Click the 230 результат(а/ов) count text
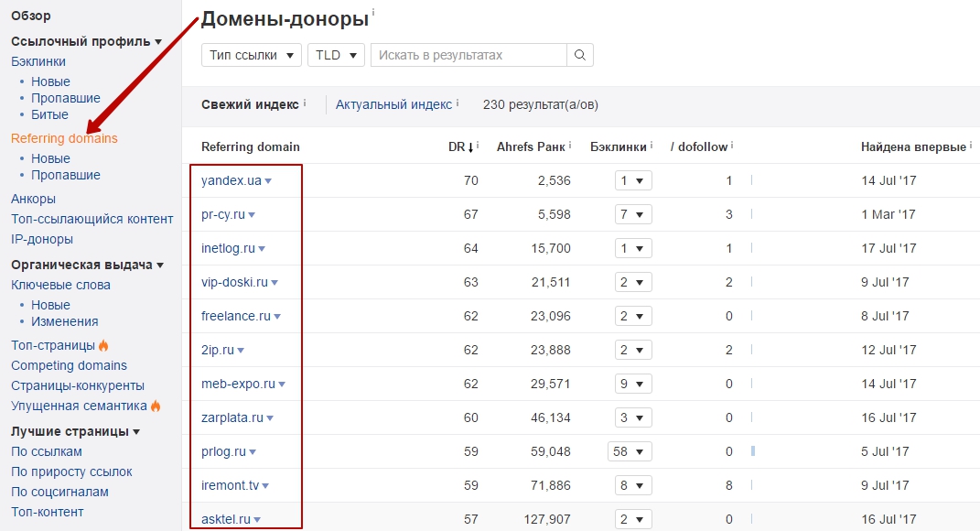980x531 pixels. pyautogui.click(x=540, y=104)
